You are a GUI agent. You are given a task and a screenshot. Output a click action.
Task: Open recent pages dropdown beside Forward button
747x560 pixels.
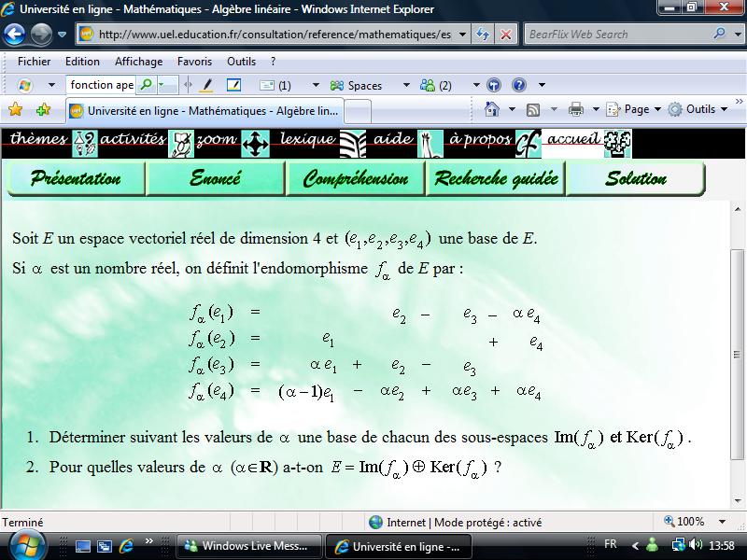pyautogui.click(x=62, y=35)
